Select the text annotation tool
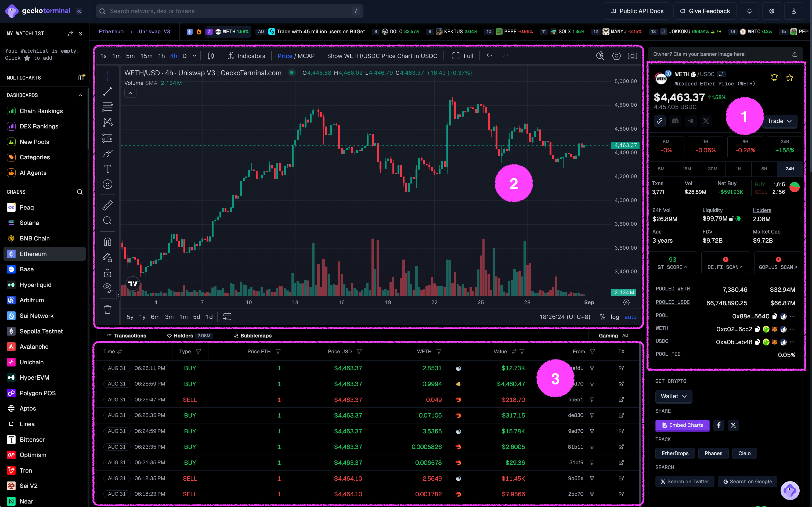The width and height of the screenshot is (812, 507). click(107, 169)
